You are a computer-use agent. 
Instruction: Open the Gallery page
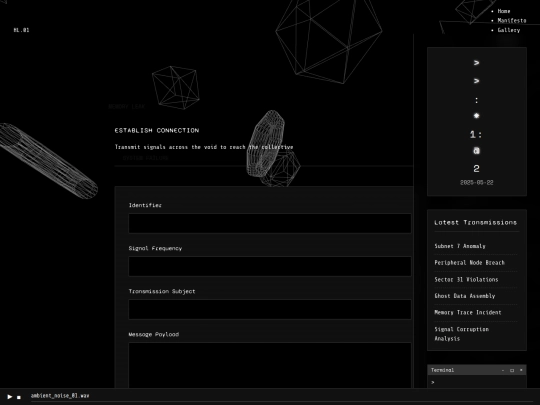(x=509, y=30)
